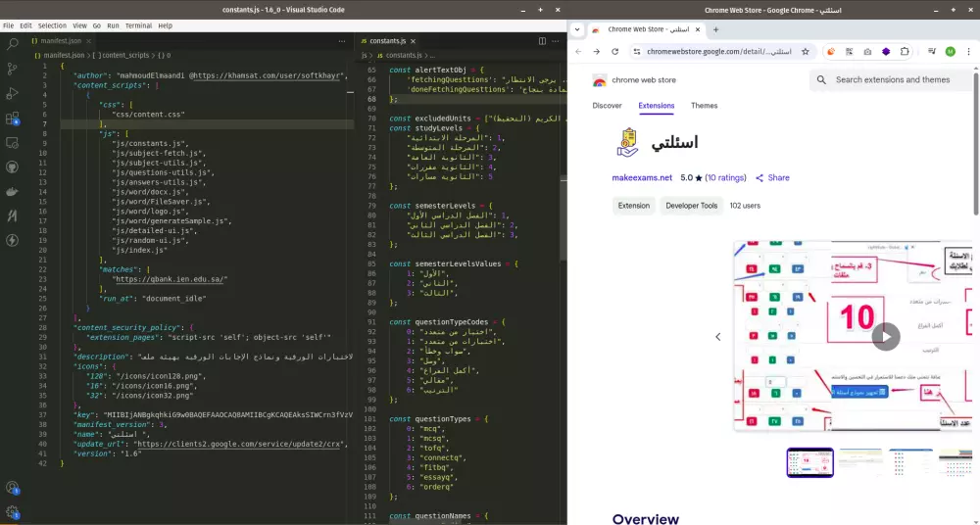Click the Share button
The image size is (980, 525).
coord(772,178)
